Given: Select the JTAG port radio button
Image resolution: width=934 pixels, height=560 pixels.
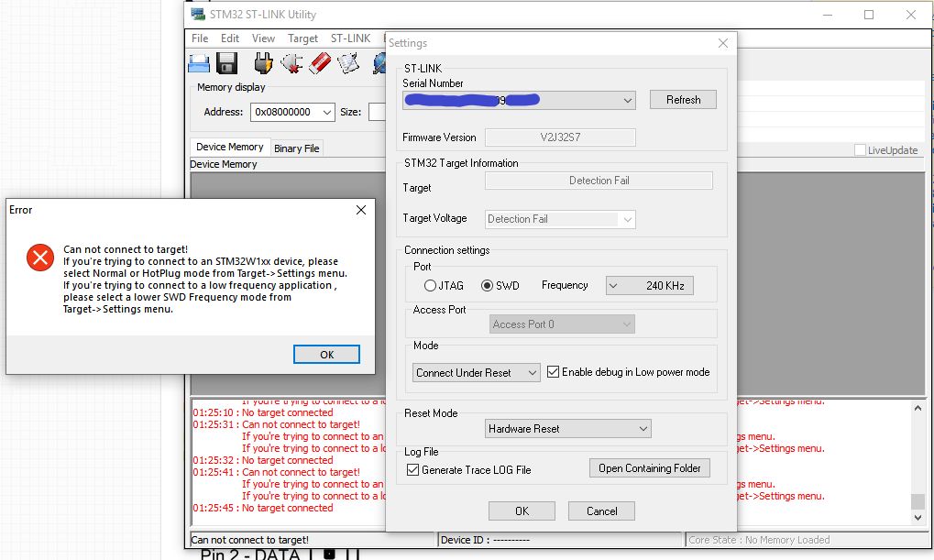Looking at the screenshot, I should pos(430,285).
